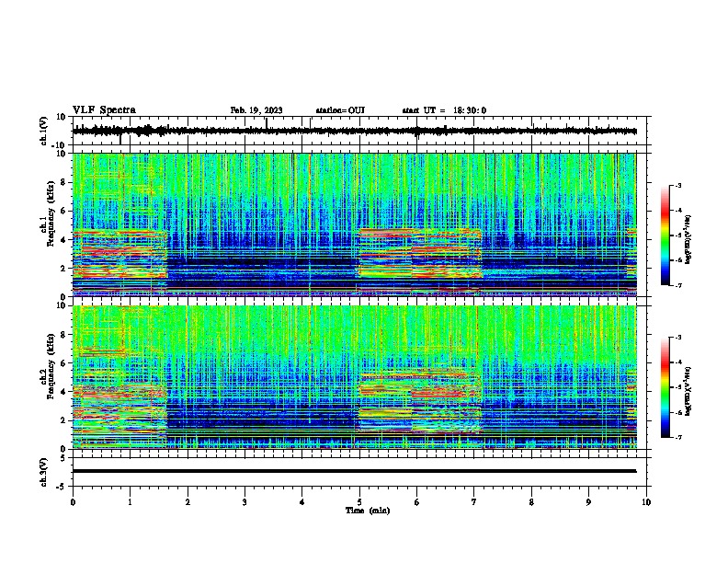Click the "station=OUI" header text

[x=340, y=110]
